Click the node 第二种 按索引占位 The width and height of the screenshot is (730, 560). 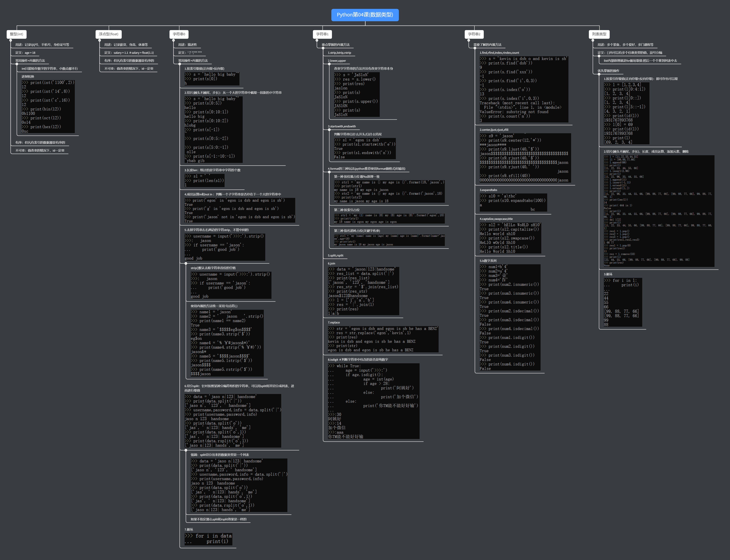(347, 210)
